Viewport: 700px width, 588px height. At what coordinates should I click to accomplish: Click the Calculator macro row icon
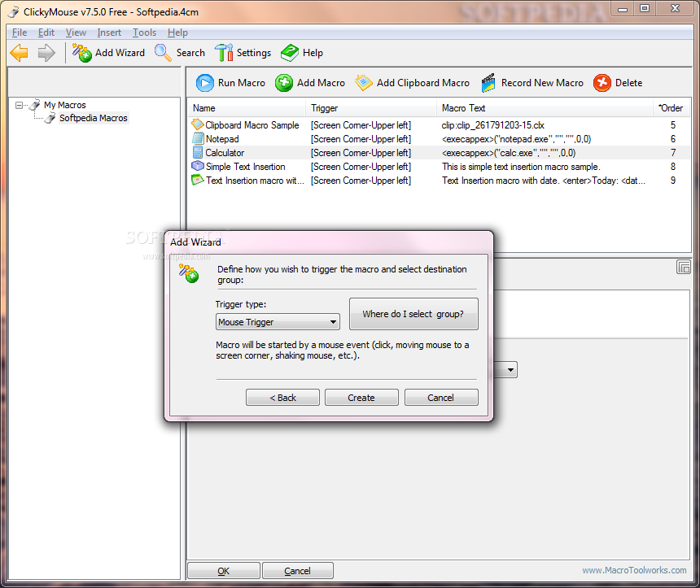pos(197,152)
